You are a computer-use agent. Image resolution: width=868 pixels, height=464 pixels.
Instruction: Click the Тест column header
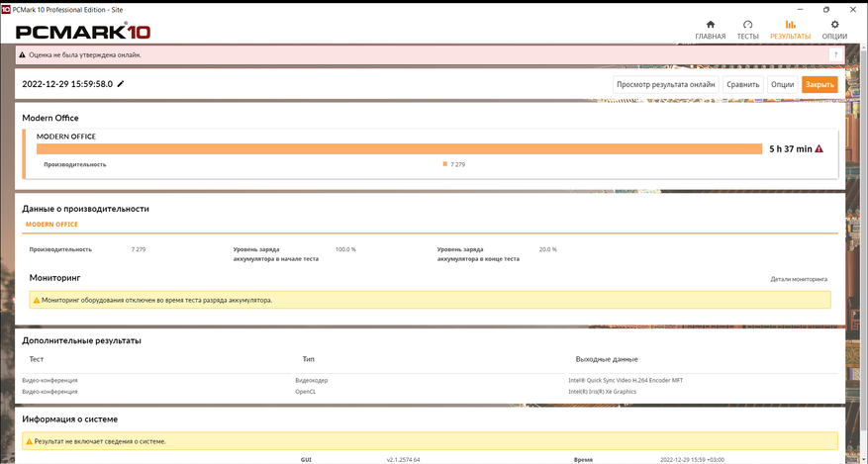click(37, 359)
